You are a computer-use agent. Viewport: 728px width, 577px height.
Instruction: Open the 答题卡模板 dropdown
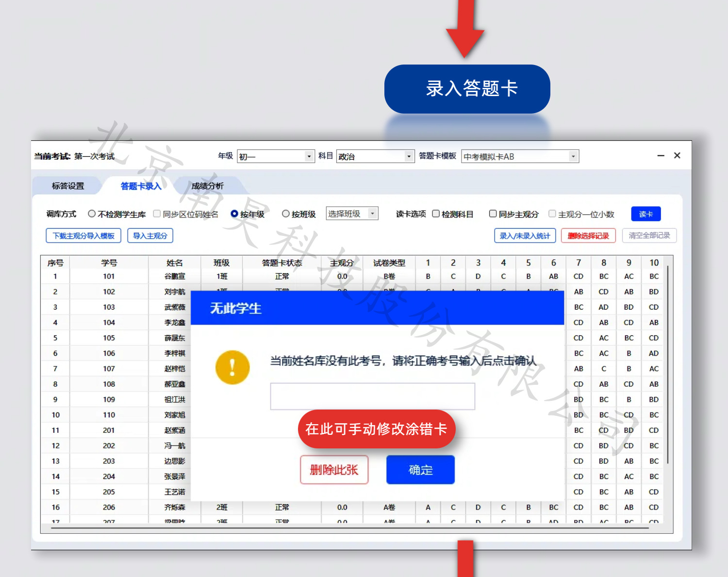[x=573, y=156]
